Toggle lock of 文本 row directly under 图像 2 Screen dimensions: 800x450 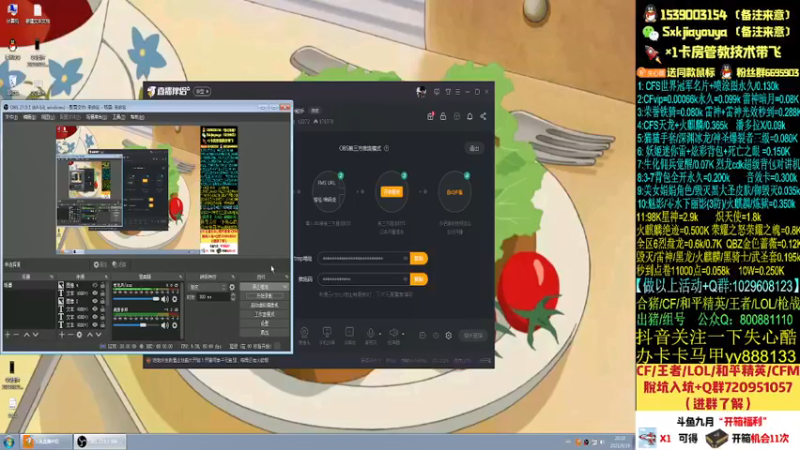point(103,309)
